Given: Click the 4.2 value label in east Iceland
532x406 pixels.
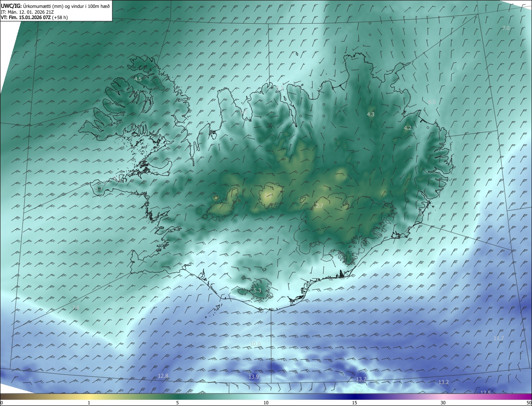Looking at the screenshot, I should pos(408,128).
